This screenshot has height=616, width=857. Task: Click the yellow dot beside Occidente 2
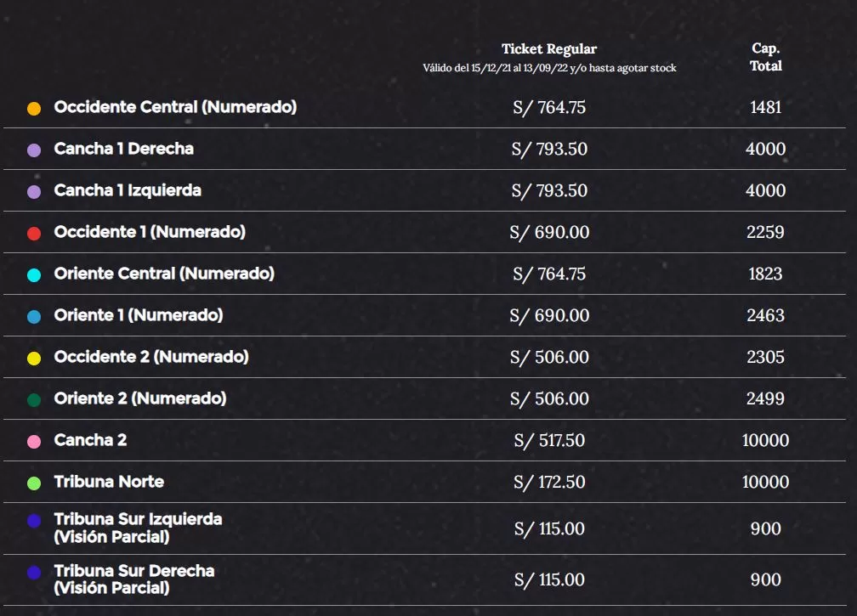34,359
